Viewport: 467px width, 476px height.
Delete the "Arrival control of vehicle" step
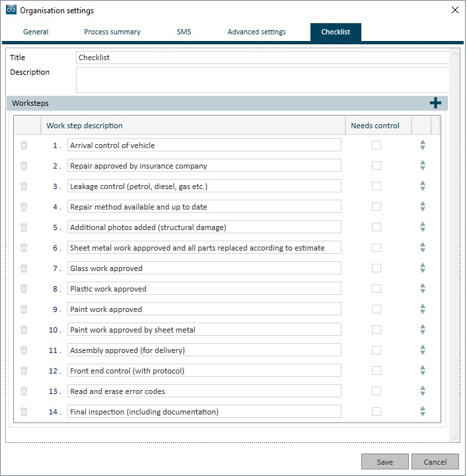click(x=24, y=145)
